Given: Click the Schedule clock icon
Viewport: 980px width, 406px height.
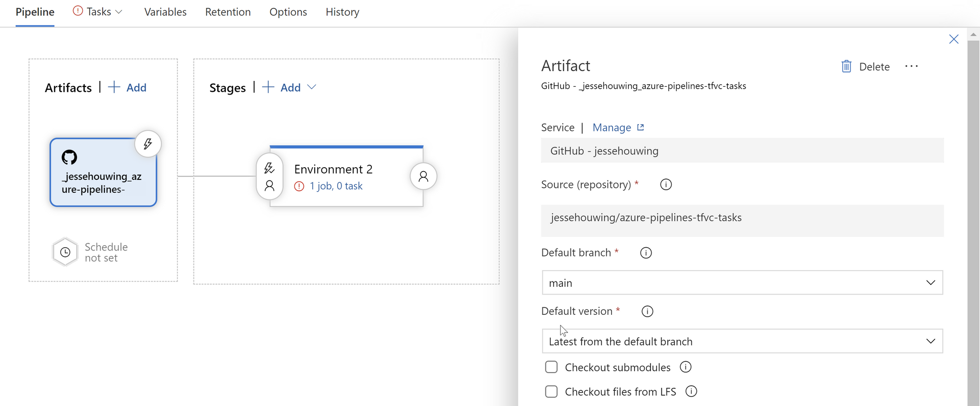Looking at the screenshot, I should pos(65,252).
